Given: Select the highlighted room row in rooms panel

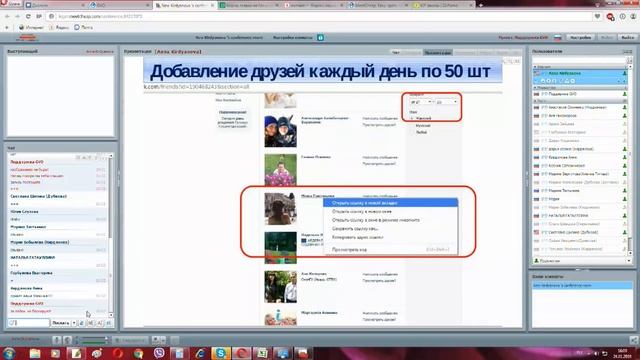Looking at the screenshot, I should (x=582, y=285).
